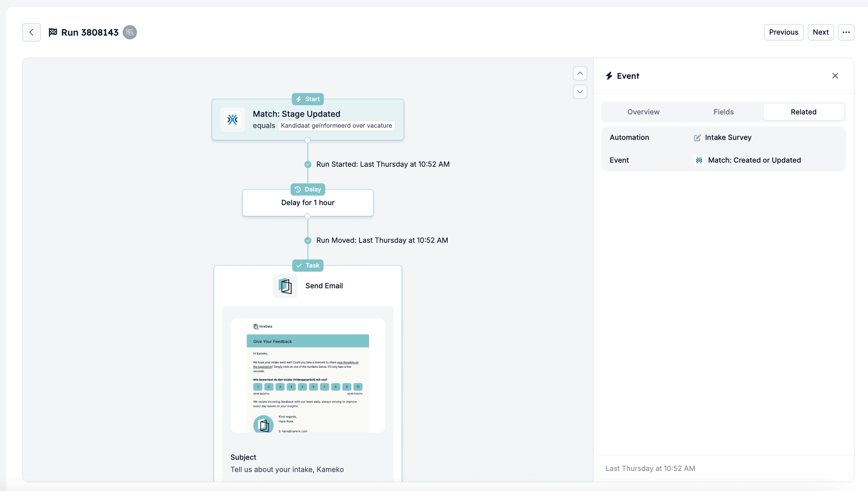Click the lightning bolt Event icon
Image resolution: width=868 pixels, height=491 pixels.
pyautogui.click(x=609, y=76)
